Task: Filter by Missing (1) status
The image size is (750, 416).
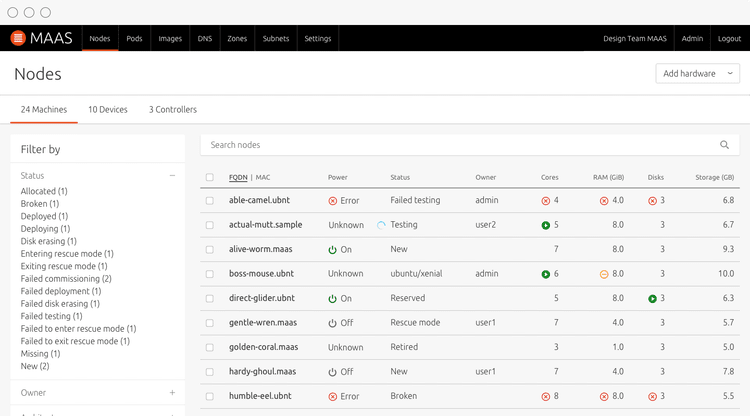Action: click(40, 354)
